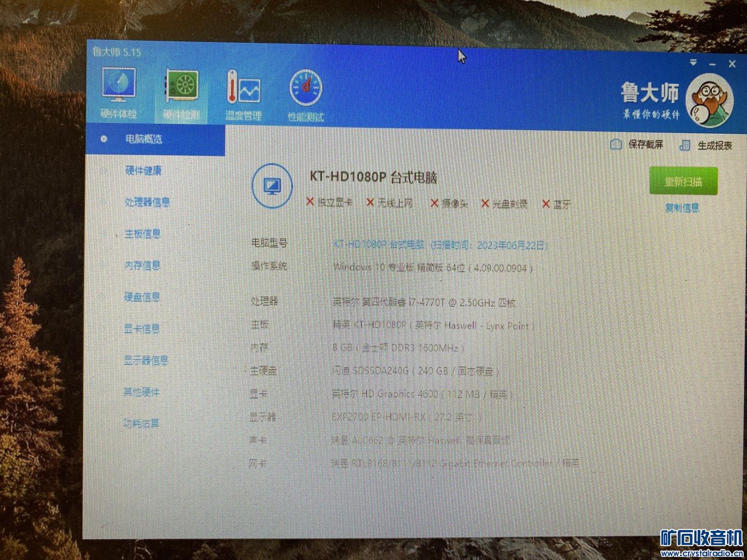This screenshot has width=747, height=560.
Task: Click the 8 GB DDR3 1600MHz memory value
Action: click(x=398, y=347)
